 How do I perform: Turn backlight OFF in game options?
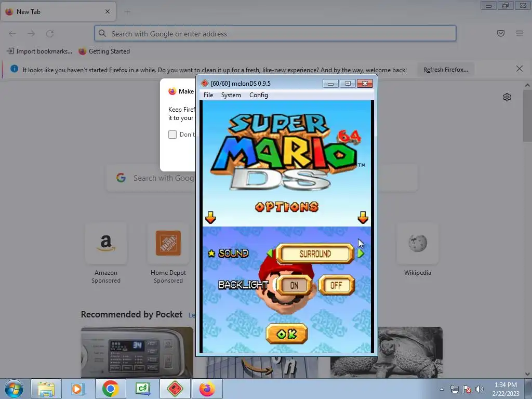point(337,285)
